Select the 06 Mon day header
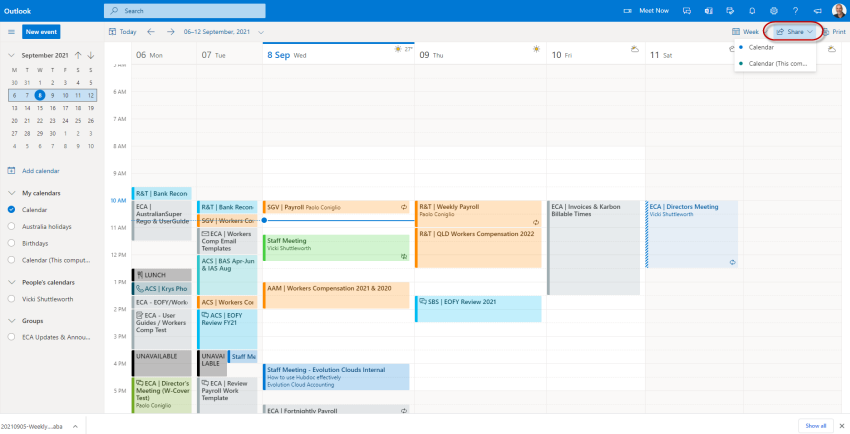 click(x=149, y=55)
